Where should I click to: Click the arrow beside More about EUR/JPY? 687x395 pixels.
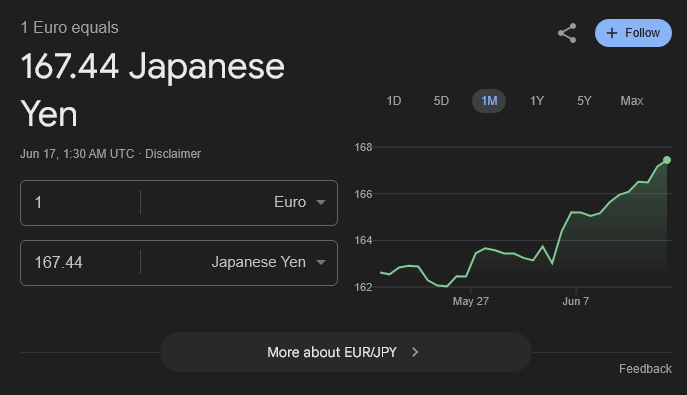(415, 352)
